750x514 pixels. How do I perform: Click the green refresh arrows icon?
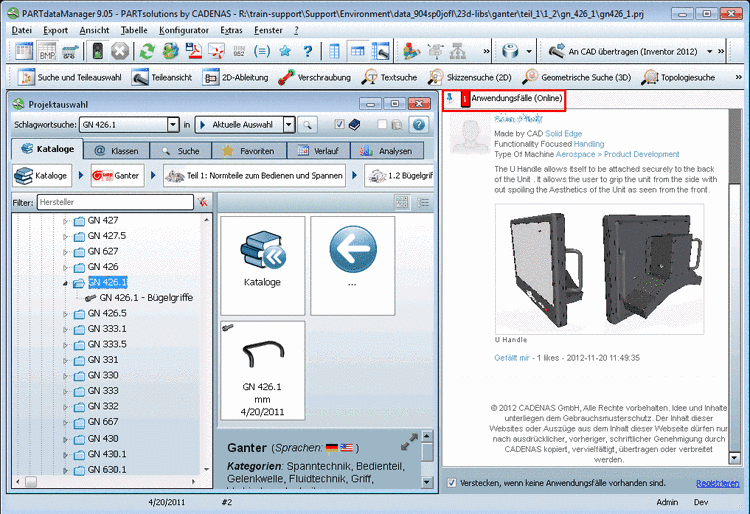[x=147, y=51]
